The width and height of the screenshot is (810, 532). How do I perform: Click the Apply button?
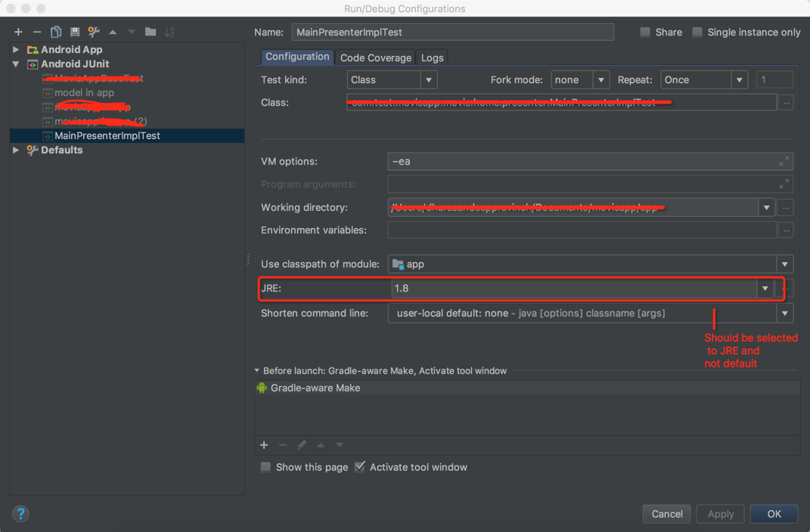(720, 514)
